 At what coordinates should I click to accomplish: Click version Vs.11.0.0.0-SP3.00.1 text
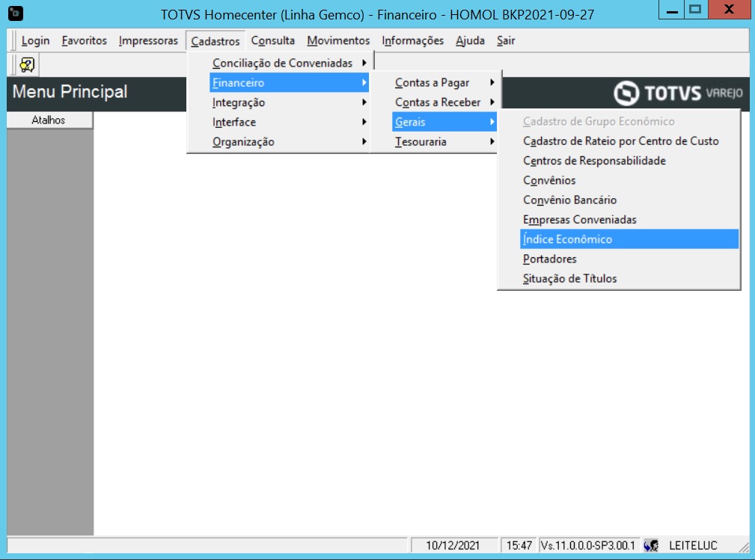point(588,546)
